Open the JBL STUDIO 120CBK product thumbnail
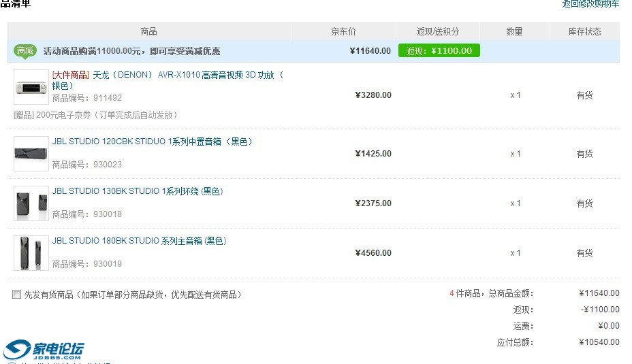The height and width of the screenshot is (364, 632). [x=31, y=154]
